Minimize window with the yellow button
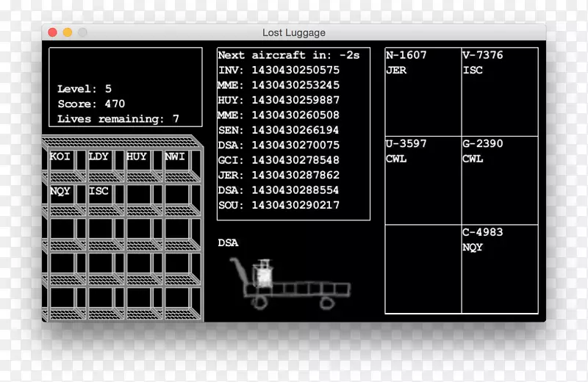 click(x=68, y=32)
